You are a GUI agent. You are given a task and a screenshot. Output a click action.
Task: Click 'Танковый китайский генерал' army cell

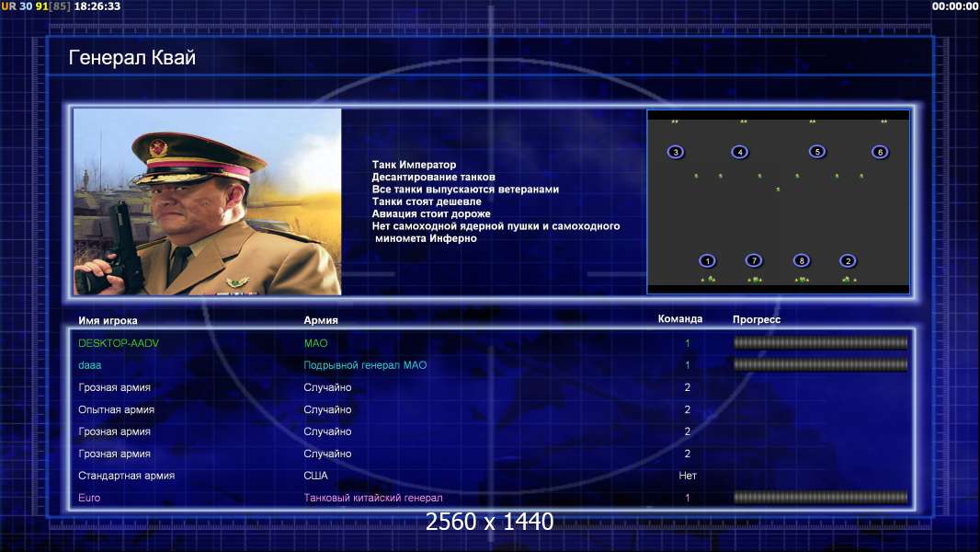pos(373,498)
